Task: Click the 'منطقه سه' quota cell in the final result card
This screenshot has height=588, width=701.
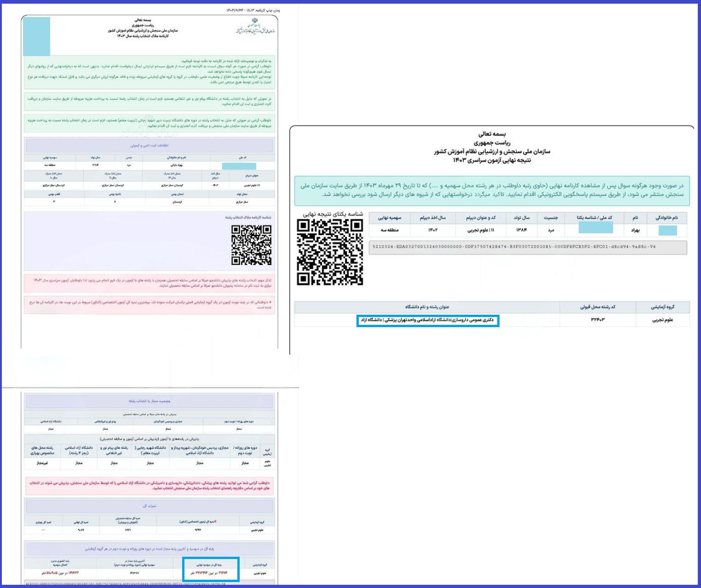Action: (x=390, y=230)
